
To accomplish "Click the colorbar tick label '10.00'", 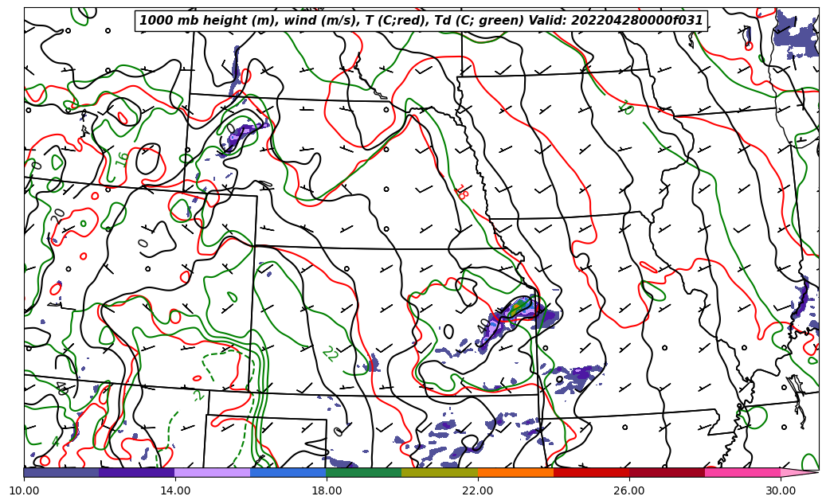I will (x=24, y=490).
